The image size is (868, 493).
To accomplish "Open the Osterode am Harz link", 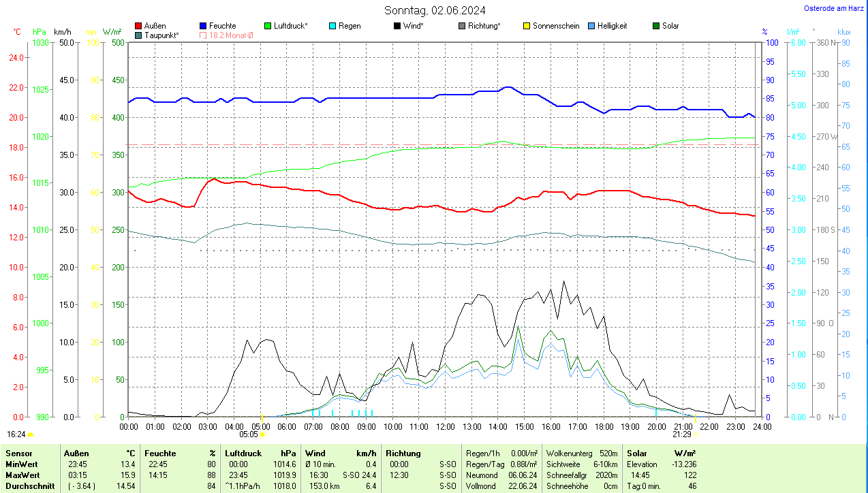I will click(835, 9).
